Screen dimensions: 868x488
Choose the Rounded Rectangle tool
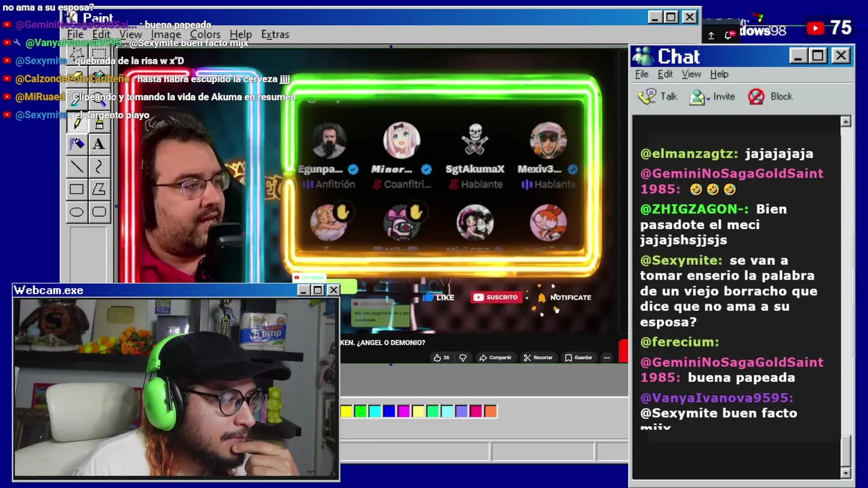click(99, 212)
